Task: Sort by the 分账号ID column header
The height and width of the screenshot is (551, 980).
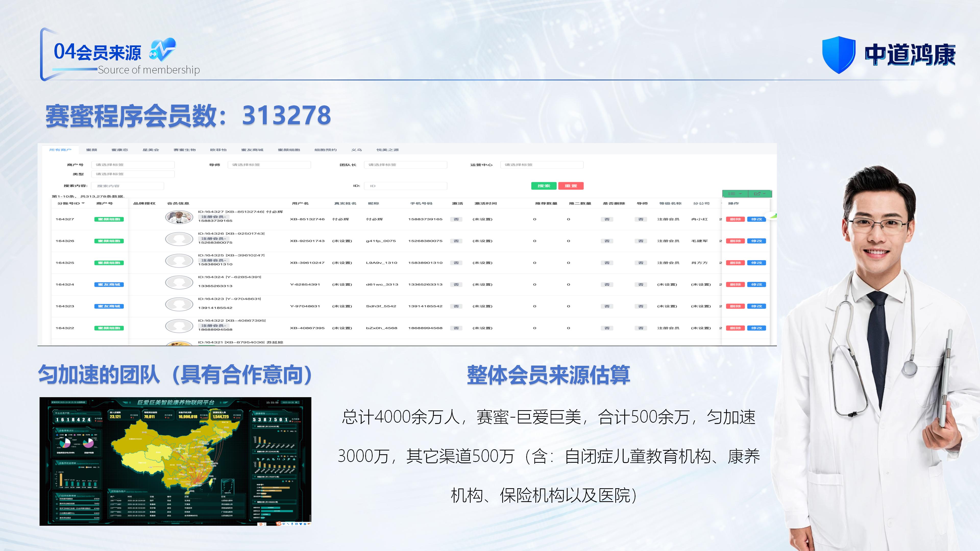Action: tap(71, 204)
